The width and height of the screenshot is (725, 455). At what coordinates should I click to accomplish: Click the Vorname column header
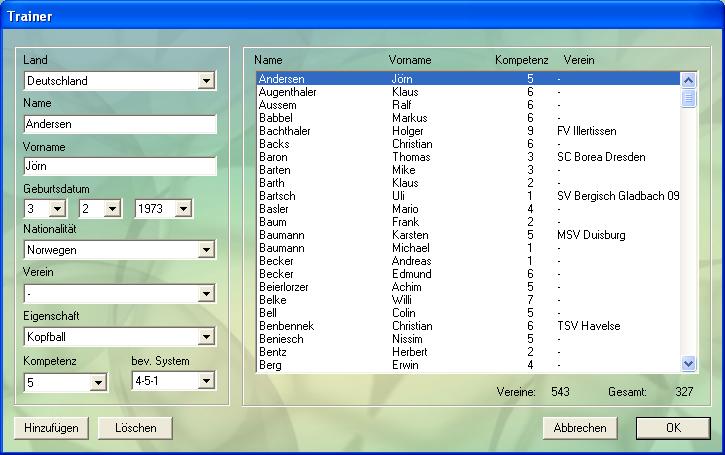(410, 60)
